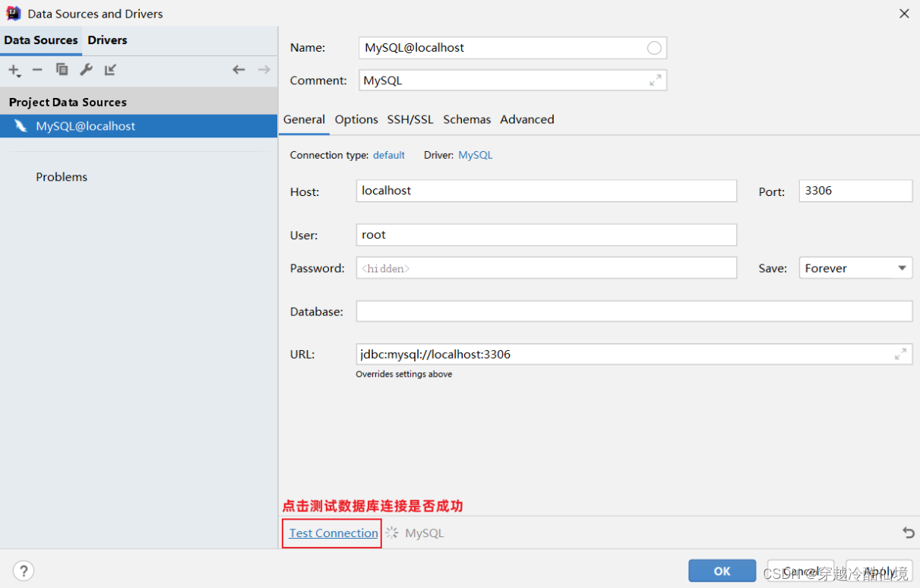920x588 pixels.
Task: Click into the Port field
Action: point(855,191)
